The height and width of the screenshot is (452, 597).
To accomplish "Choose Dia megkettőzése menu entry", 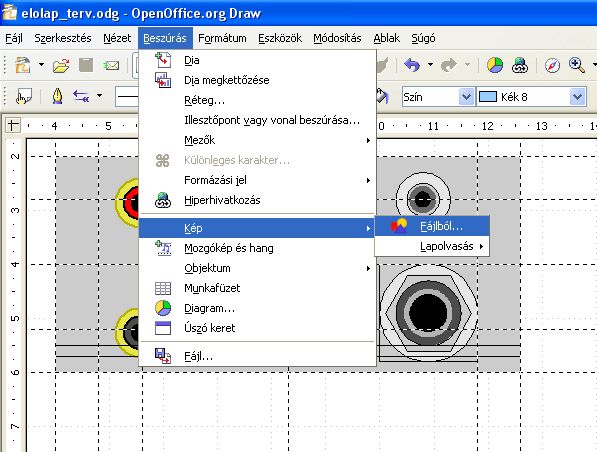I will tap(257, 80).
